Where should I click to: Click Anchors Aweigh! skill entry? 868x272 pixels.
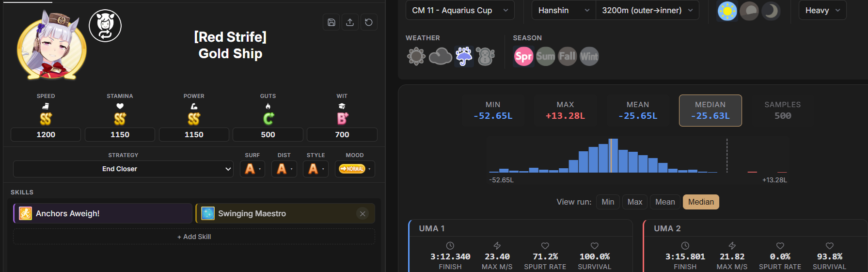pos(103,213)
